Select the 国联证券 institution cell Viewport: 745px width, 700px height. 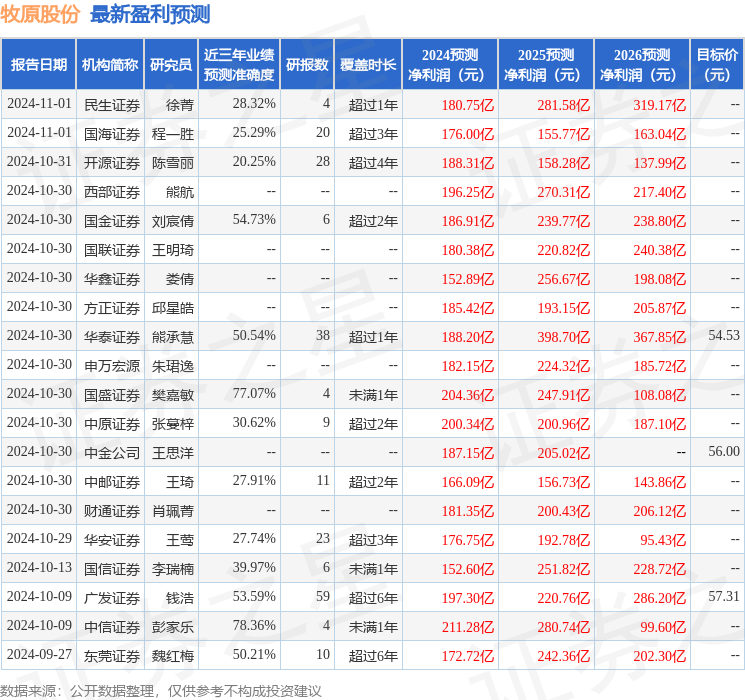(112, 250)
